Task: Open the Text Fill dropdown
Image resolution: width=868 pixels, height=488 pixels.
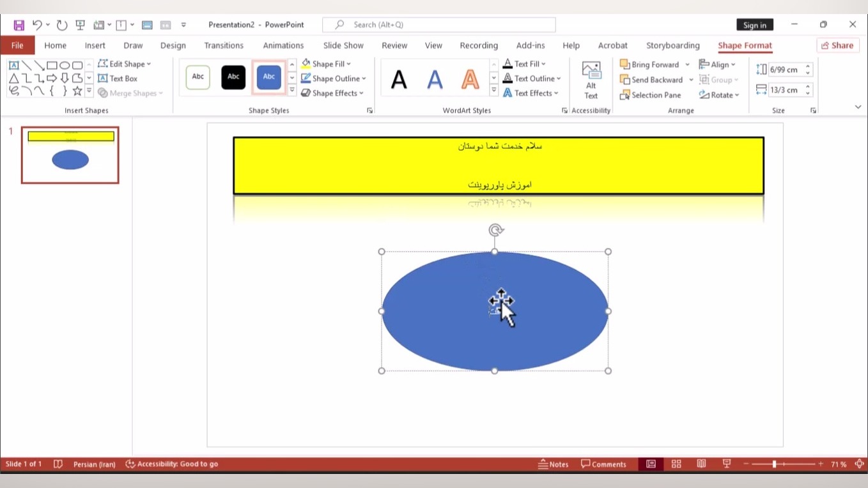Action: tap(524, 64)
